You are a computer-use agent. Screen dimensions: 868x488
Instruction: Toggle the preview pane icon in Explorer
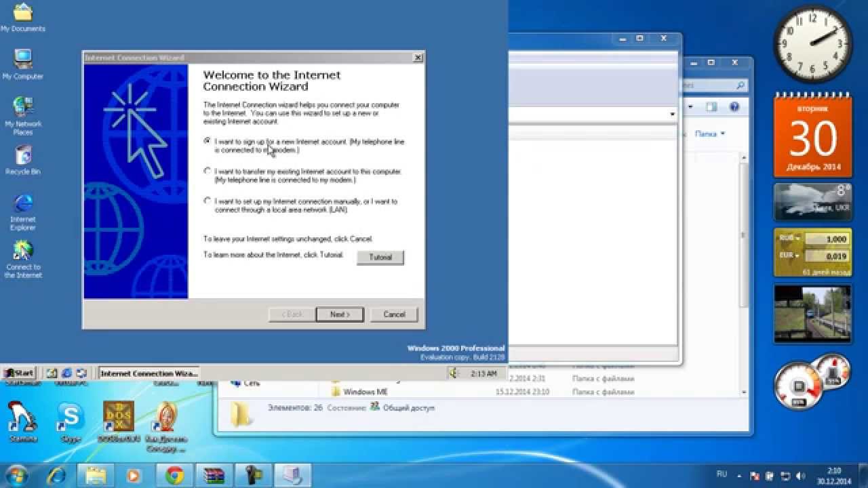click(711, 107)
